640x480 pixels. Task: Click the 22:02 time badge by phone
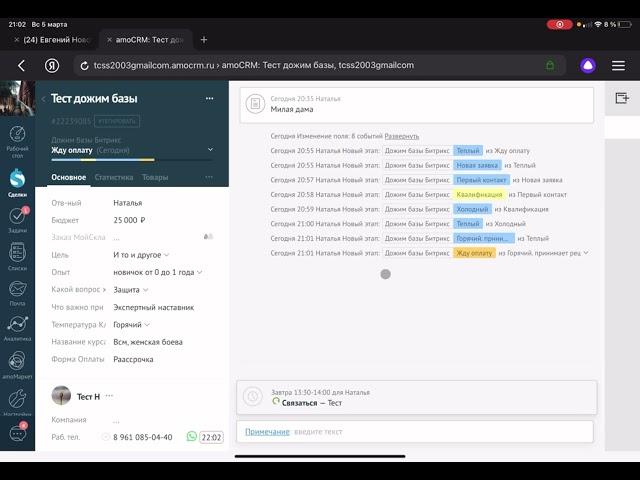pyautogui.click(x=211, y=437)
